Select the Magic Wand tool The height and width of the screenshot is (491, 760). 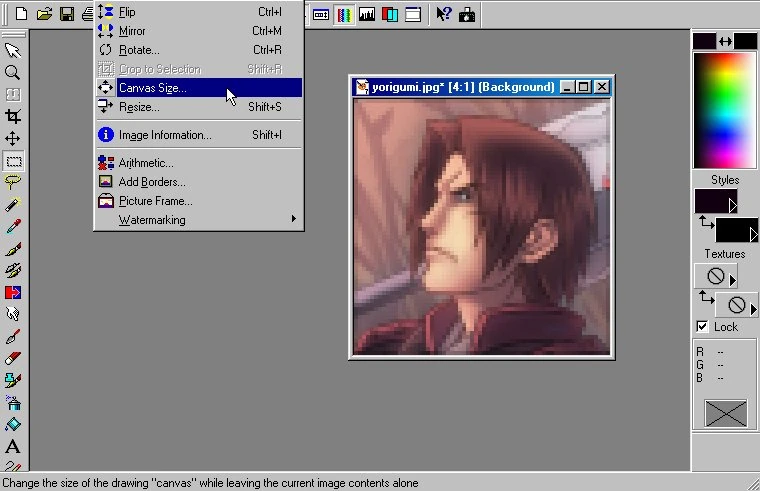[x=13, y=205]
